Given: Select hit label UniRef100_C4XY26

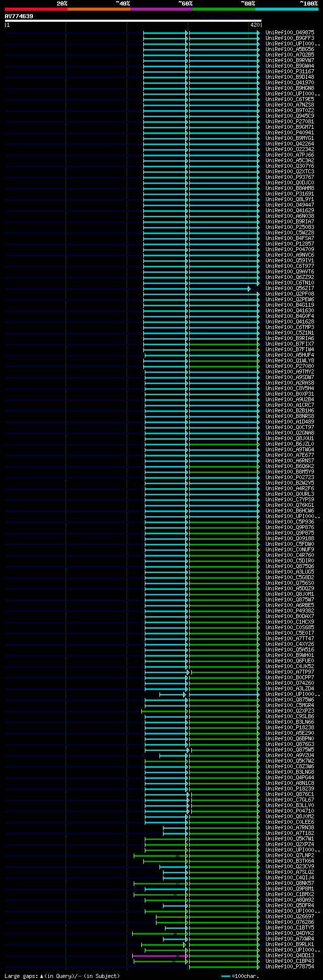Looking at the screenshot, I should click(290, 644).
